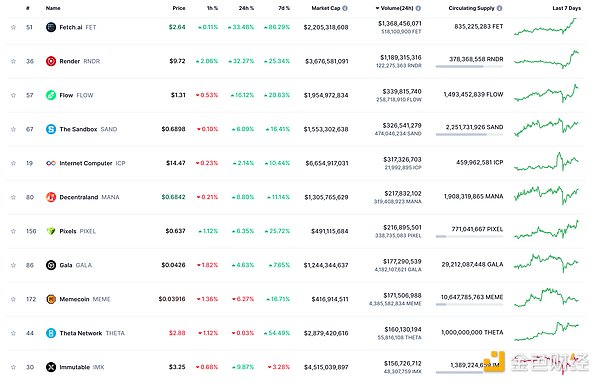The image size is (600, 383).
Task: Toggle the watchlist star for Theta Network
Action: (x=13, y=333)
